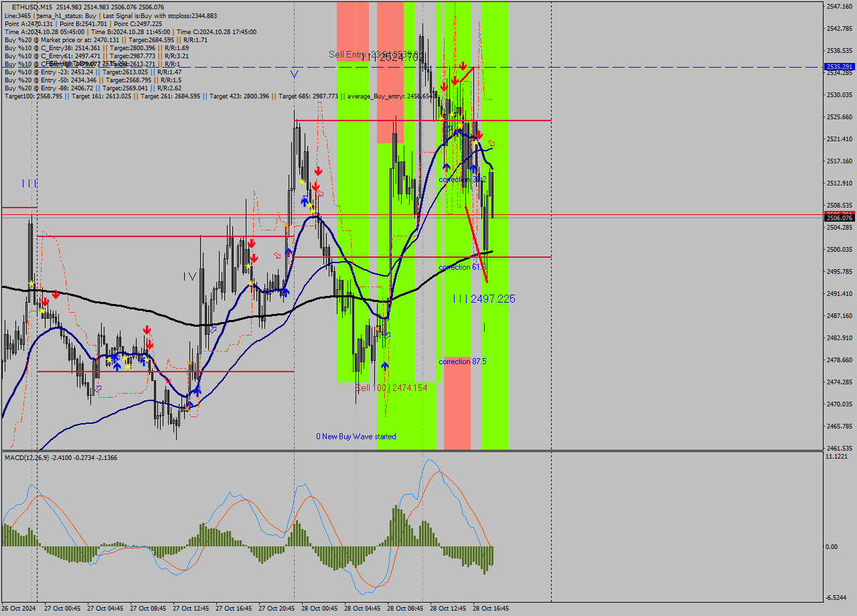Click the 2525.660 price axis label

[x=840, y=117]
